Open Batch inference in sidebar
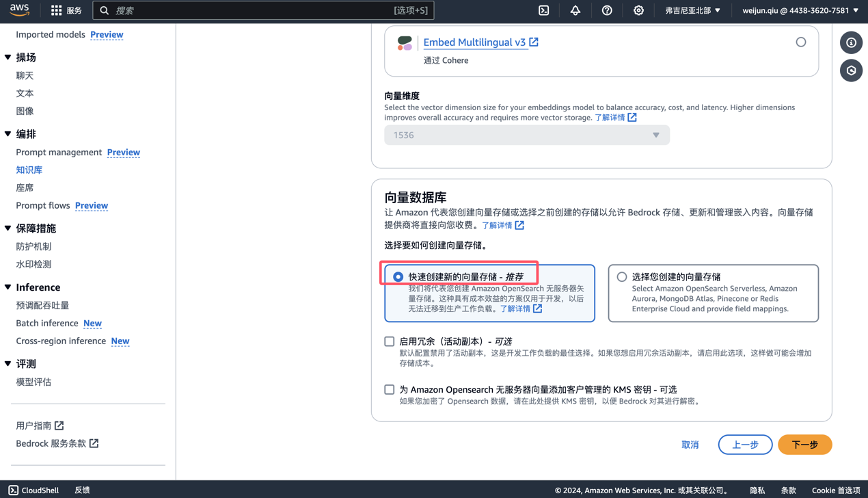 [x=47, y=323]
